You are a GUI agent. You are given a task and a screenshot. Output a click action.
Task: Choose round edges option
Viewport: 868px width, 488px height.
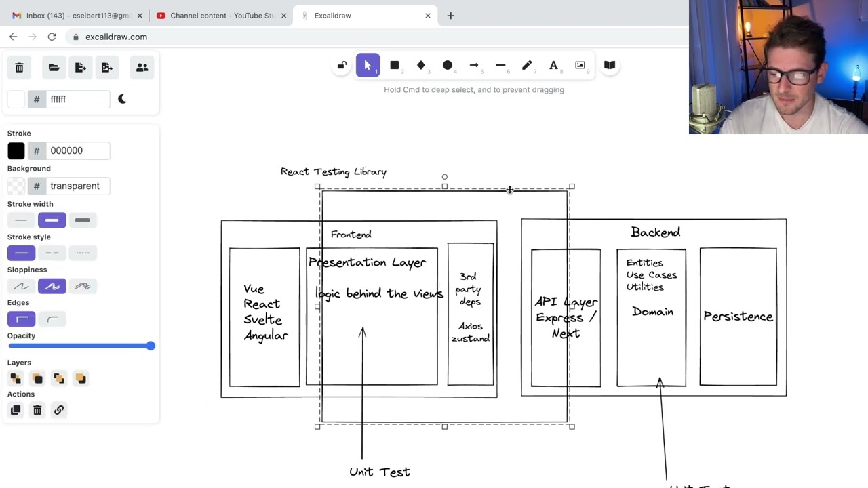(52, 319)
